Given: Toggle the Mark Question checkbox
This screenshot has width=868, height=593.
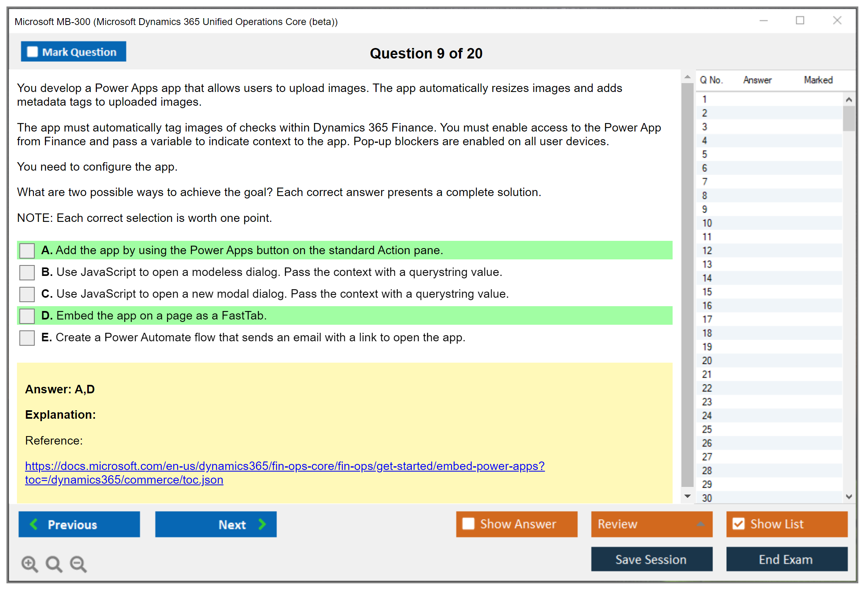Looking at the screenshot, I should pos(33,52).
